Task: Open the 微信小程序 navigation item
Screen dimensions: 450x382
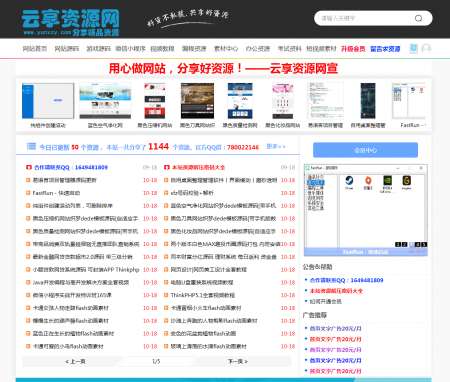Action: 130,49
